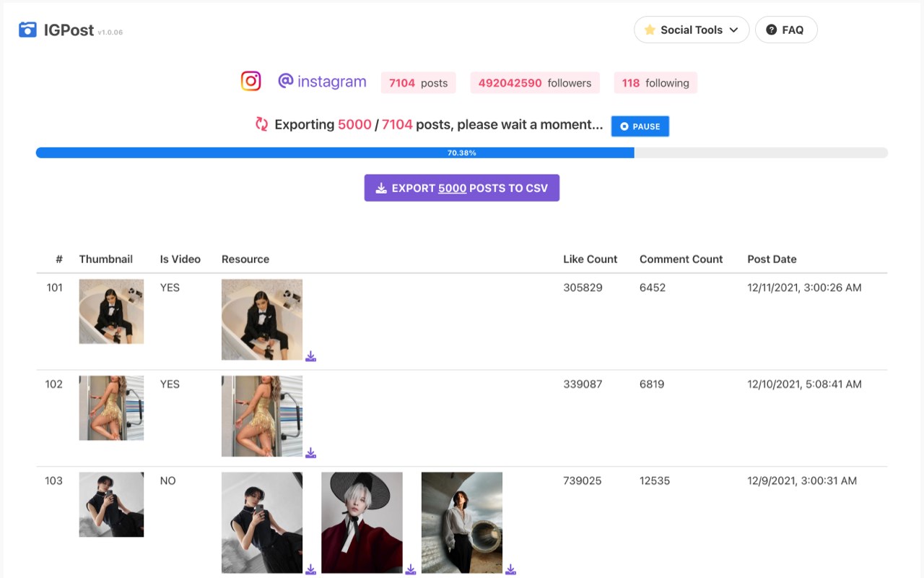
Task: Pause the post export
Action: tap(640, 126)
